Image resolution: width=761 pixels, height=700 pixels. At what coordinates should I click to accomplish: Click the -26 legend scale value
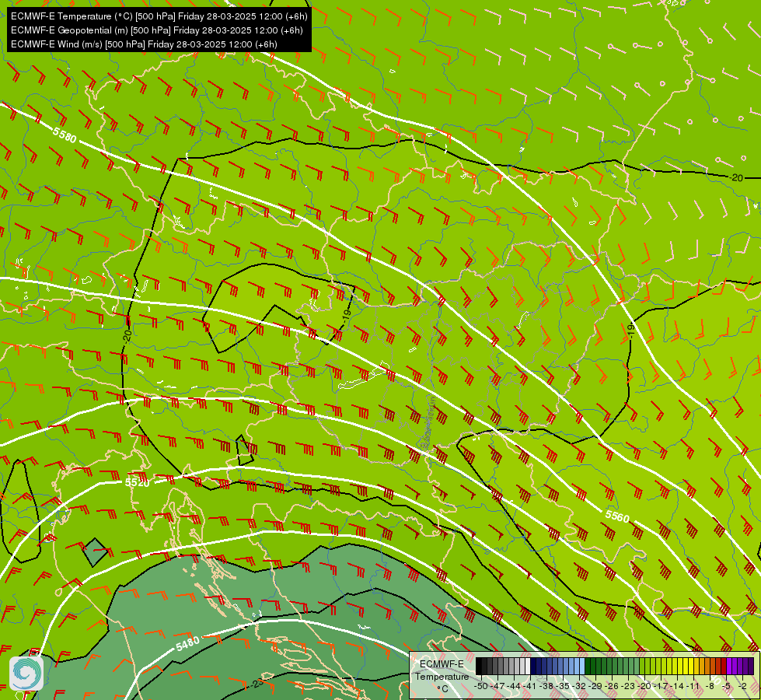612,686
